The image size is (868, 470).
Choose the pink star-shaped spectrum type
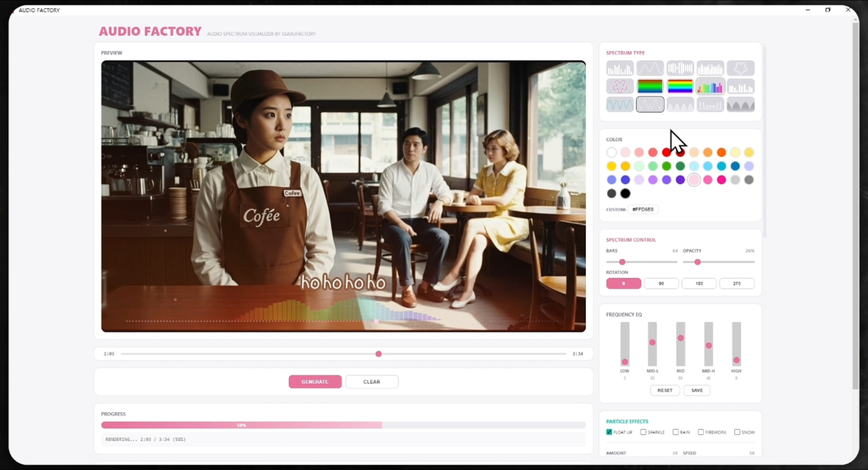(619, 87)
